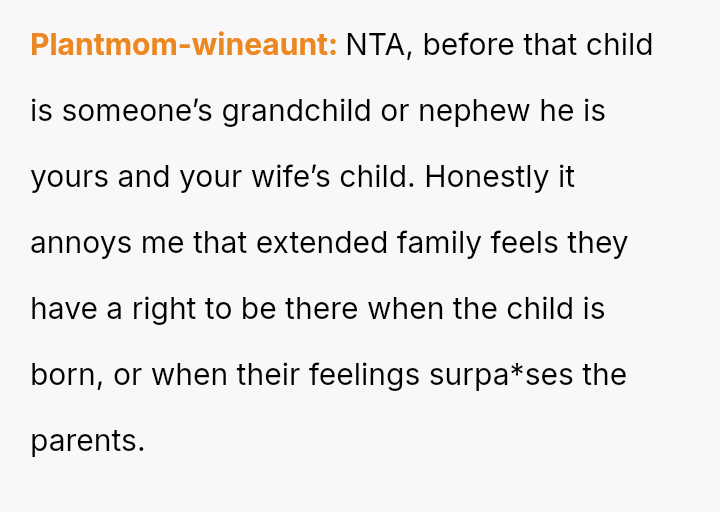720x512 pixels.
Task: Click the final word "parents."
Action: [88, 441]
